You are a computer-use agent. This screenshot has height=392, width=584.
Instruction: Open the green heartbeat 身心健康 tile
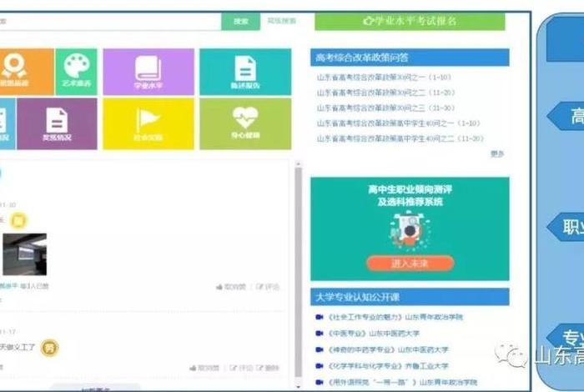coord(245,124)
